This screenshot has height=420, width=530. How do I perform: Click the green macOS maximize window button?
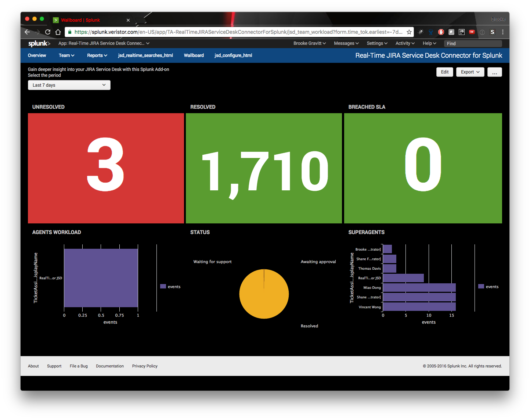(42, 19)
